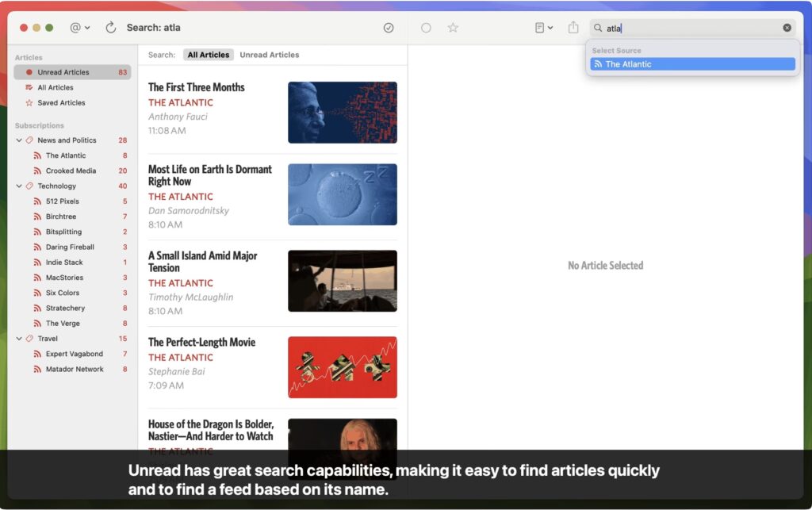
Task: Click the article appearance icon in toolbar
Action: [x=538, y=27]
